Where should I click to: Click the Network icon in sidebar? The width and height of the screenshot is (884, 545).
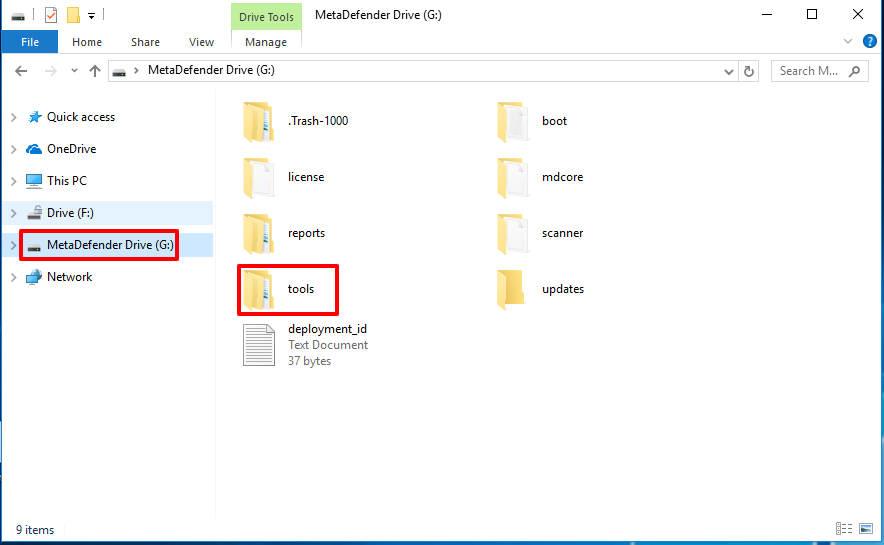click(x=34, y=277)
